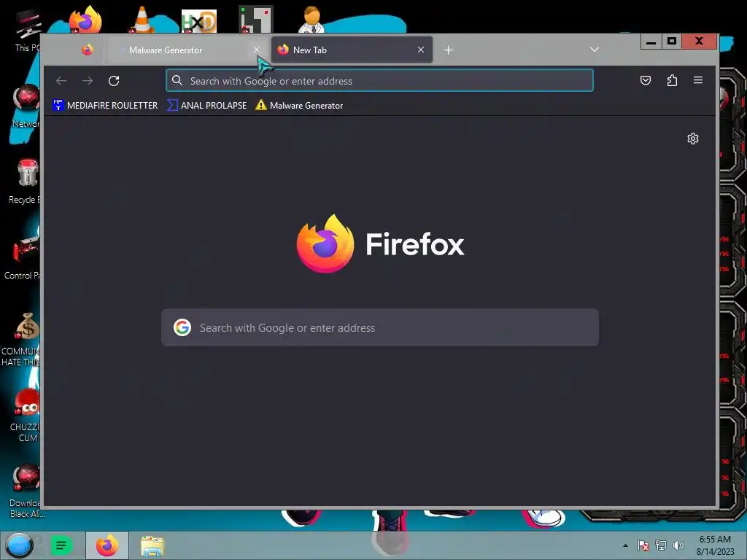Close the New Tab tab
This screenshot has height=560, width=747.
[x=421, y=50]
